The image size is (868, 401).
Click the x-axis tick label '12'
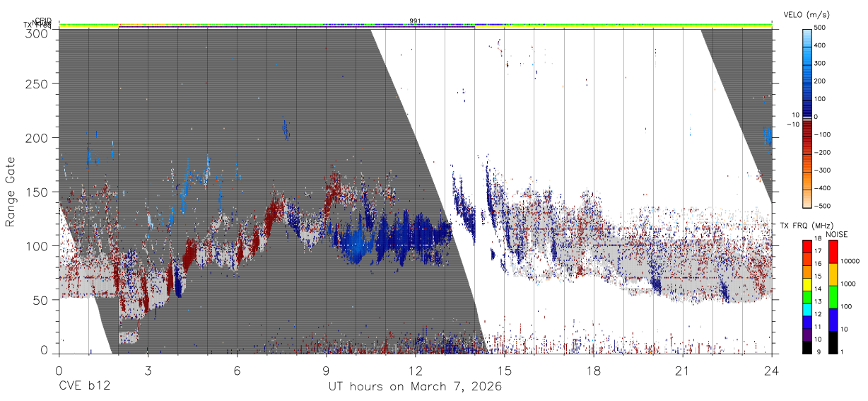[416, 371]
